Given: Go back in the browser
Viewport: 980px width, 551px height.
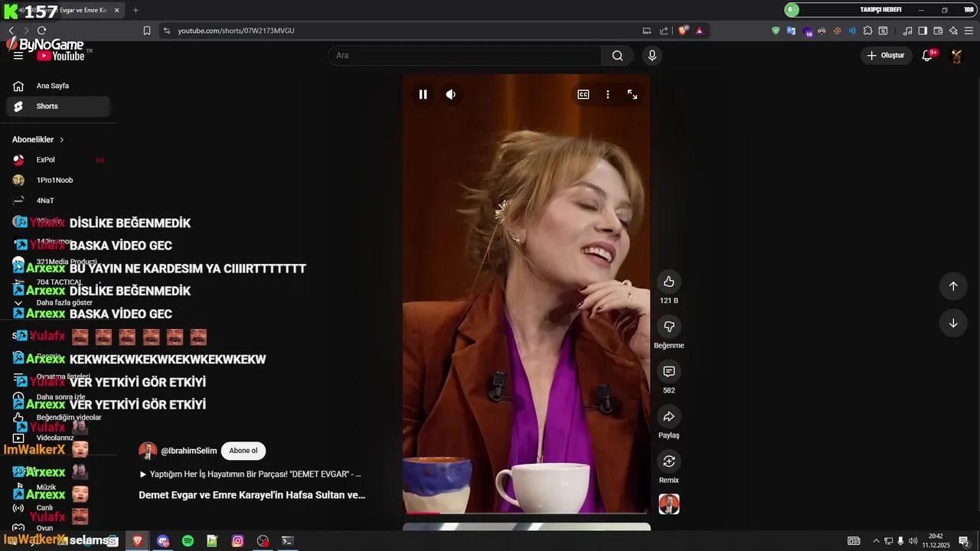Looking at the screenshot, I should point(11,31).
